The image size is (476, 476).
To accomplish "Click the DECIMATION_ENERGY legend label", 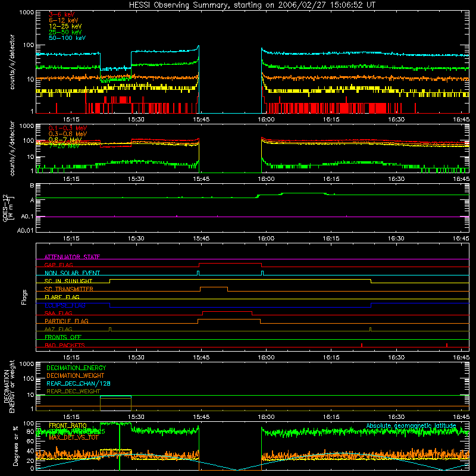I will [x=76, y=368].
